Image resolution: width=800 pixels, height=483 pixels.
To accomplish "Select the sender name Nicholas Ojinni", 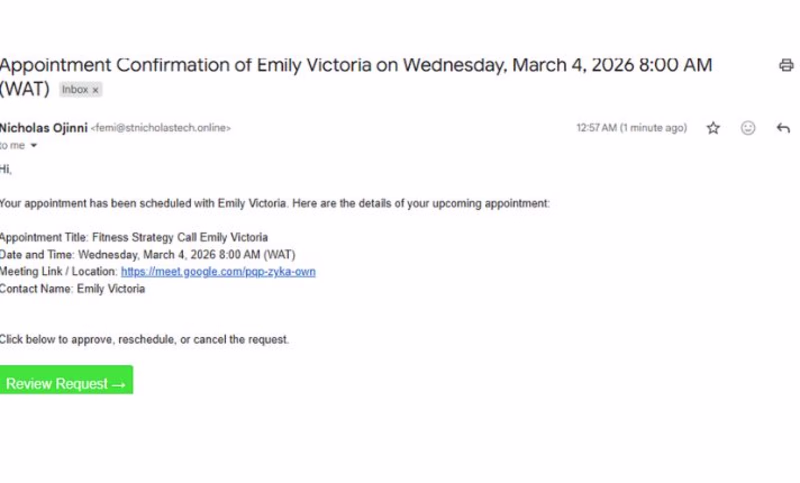I will (44, 128).
